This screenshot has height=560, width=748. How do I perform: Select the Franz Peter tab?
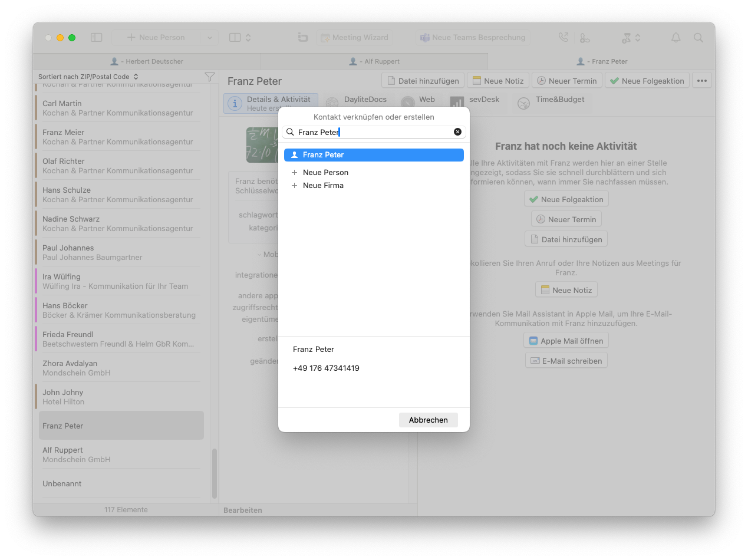(601, 61)
